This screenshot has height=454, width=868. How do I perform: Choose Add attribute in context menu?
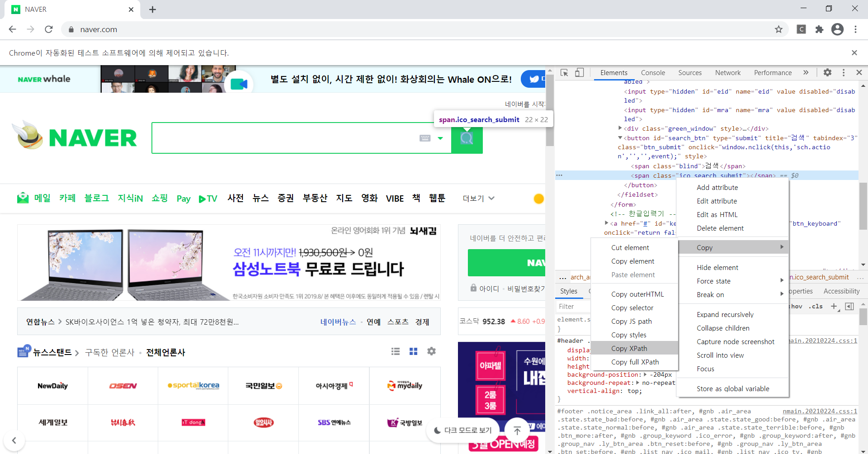[732, 187]
